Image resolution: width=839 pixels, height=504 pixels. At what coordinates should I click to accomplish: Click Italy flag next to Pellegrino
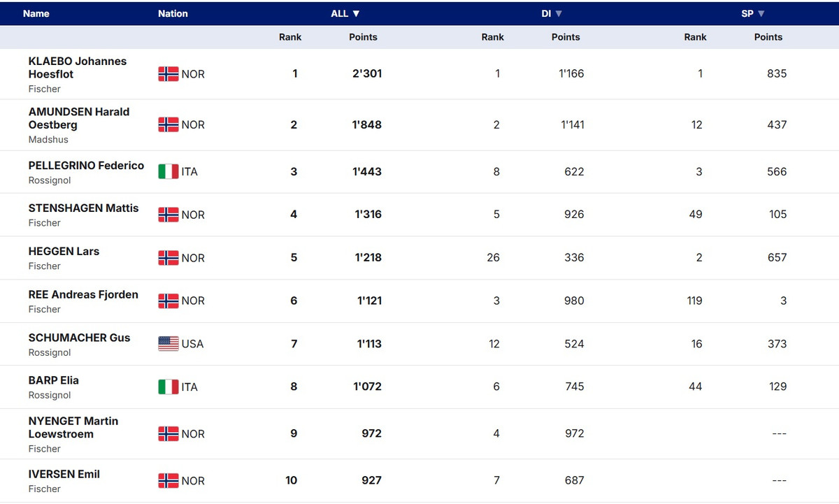pyautogui.click(x=168, y=171)
